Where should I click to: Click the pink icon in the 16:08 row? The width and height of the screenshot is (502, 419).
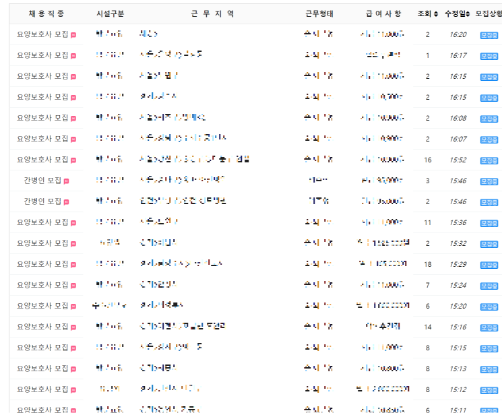click(73, 118)
